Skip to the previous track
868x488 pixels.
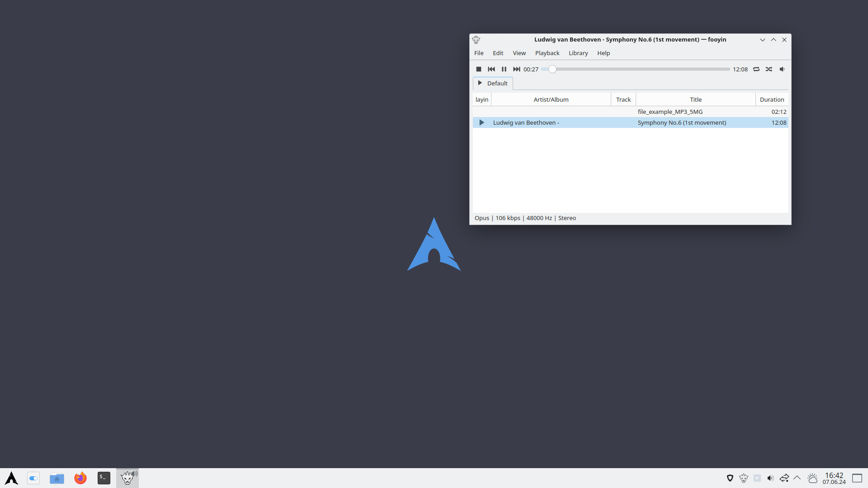491,69
